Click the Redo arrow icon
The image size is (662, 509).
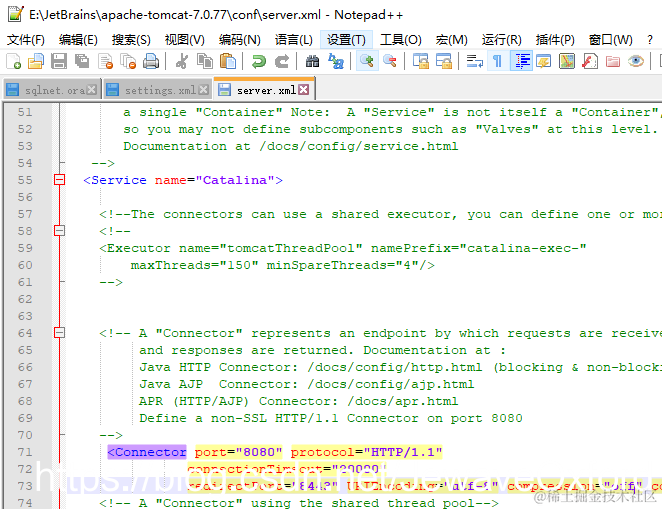pyautogui.click(x=282, y=62)
